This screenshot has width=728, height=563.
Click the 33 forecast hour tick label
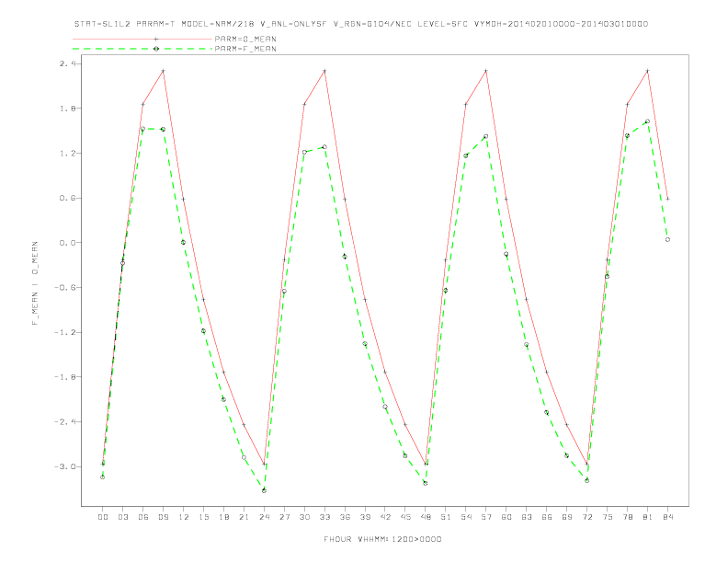[324, 517]
